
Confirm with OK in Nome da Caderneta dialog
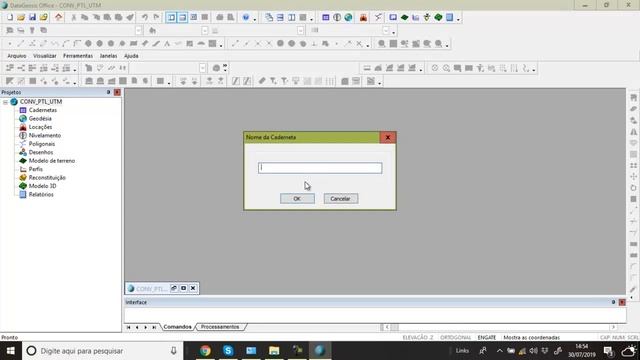click(x=297, y=199)
